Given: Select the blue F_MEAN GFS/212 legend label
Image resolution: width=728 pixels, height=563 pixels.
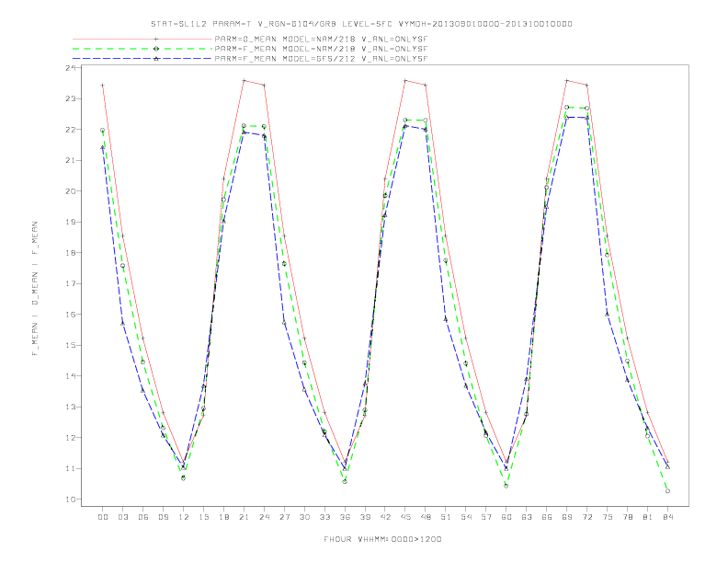Looking at the screenshot, I should [321, 59].
